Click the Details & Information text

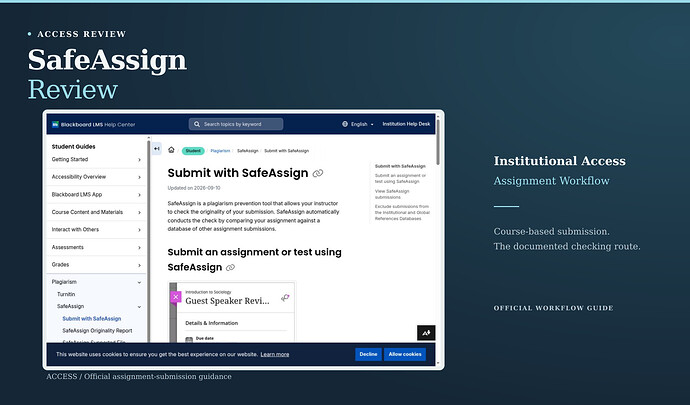tap(212, 323)
